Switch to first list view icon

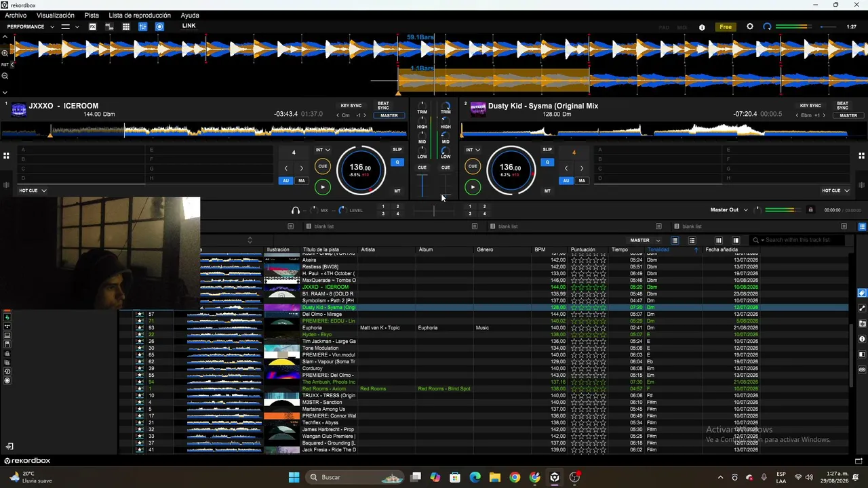675,240
